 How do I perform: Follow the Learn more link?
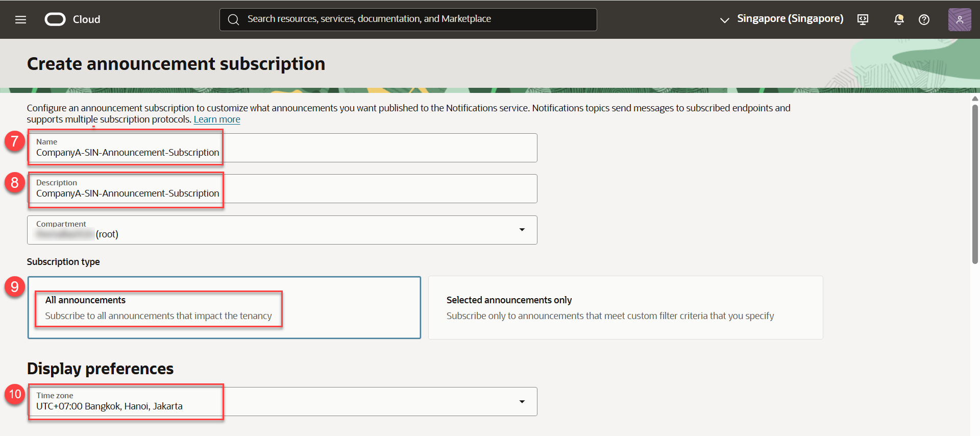pyautogui.click(x=217, y=119)
